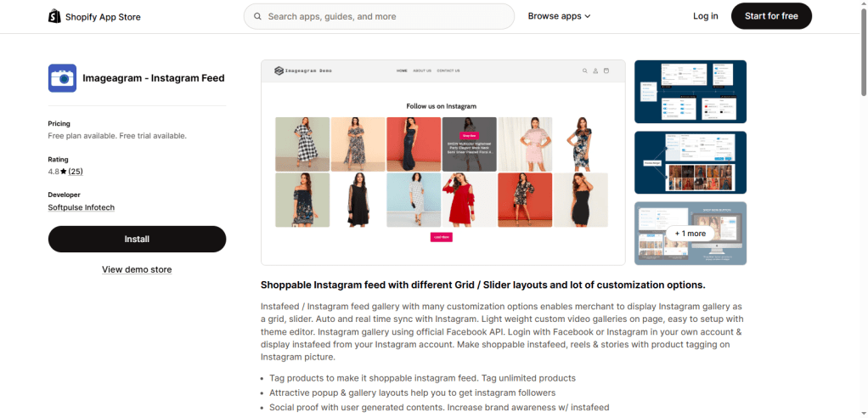Click the 'Tag products to make it shoppable' bullet

422,378
